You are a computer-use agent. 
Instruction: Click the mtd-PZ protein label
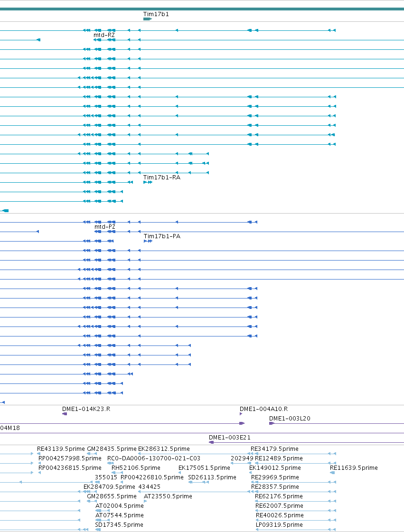(105, 227)
